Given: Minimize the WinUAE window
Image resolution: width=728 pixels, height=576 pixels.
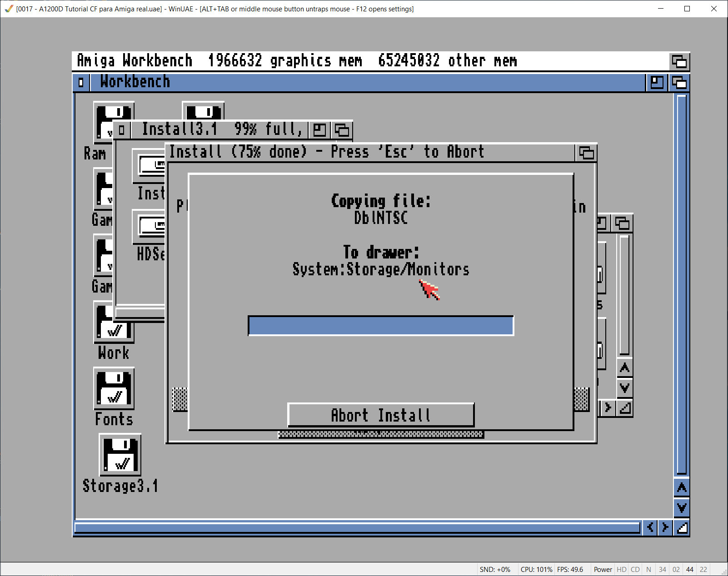Looking at the screenshot, I should pos(661,9).
